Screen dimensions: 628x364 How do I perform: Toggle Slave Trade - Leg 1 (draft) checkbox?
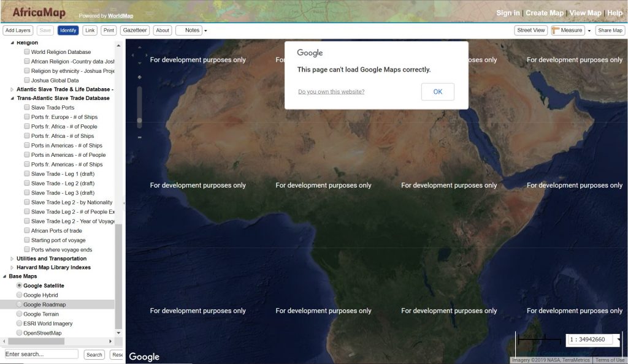(27, 173)
